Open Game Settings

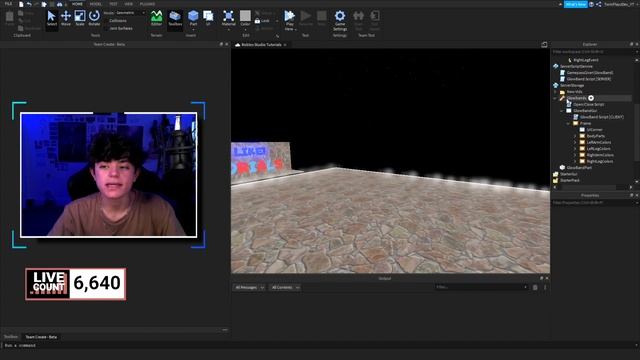point(340,20)
